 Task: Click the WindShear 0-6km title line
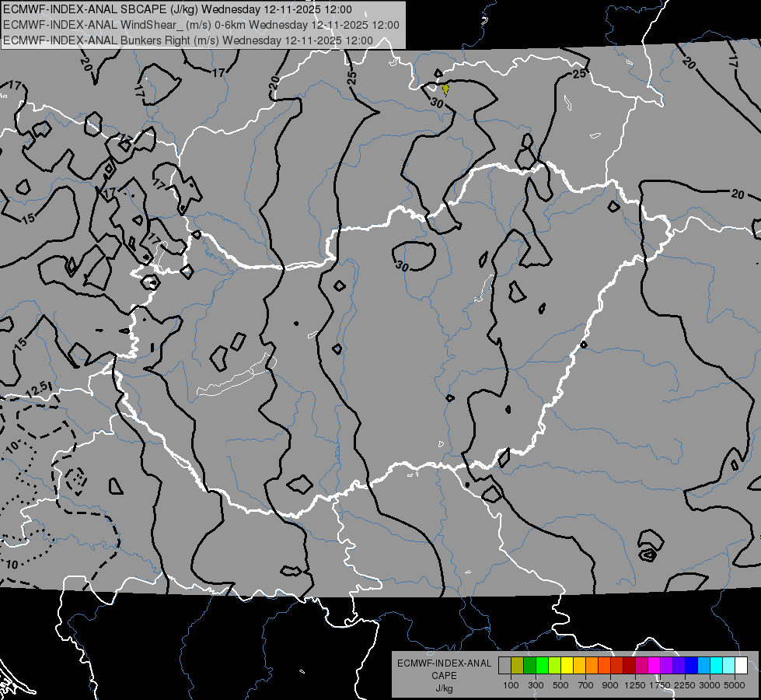coord(201,25)
